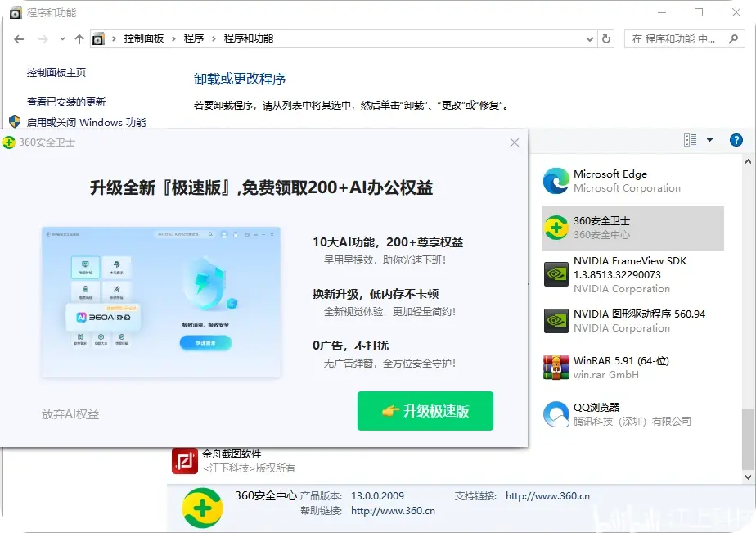Screen dimensions: 756x533
Task: Expand the address bar history dropdown
Action: (x=589, y=39)
